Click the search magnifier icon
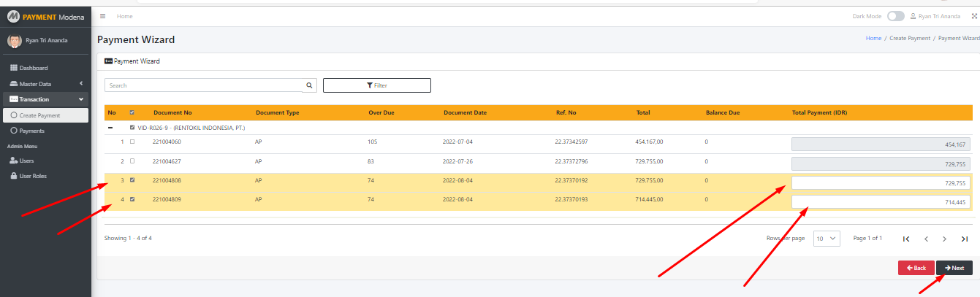The height and width of the screenshot is (297, 980). pyautogui.click(x=310, y=85)
